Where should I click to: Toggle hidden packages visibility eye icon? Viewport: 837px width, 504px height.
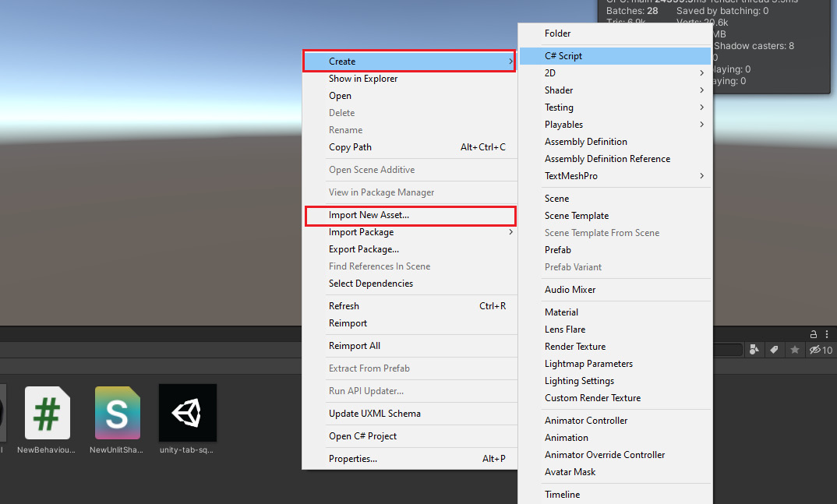821,350
